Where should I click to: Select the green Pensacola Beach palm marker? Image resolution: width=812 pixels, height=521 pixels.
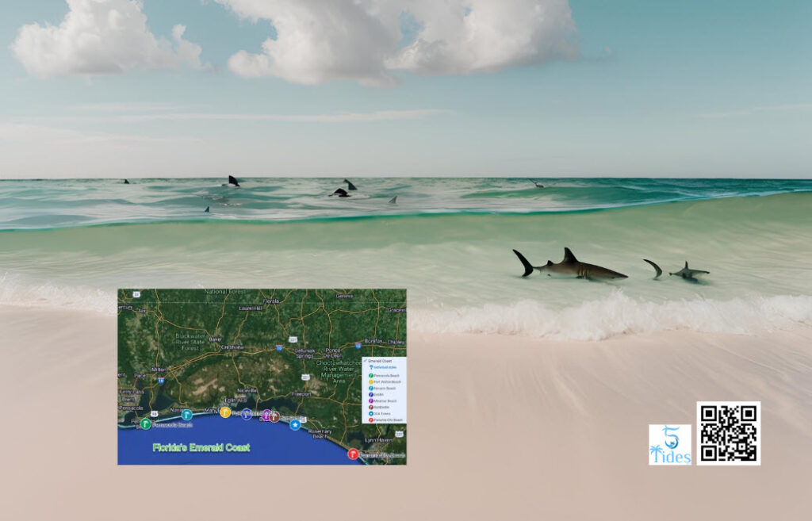point(147,424)
